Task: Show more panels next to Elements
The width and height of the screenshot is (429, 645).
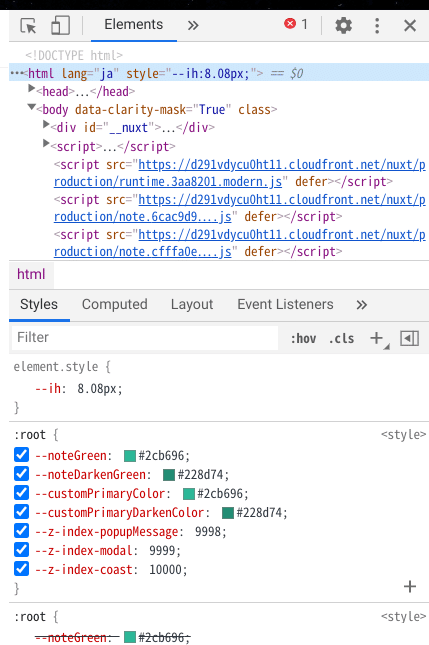Action: point(193,26)
